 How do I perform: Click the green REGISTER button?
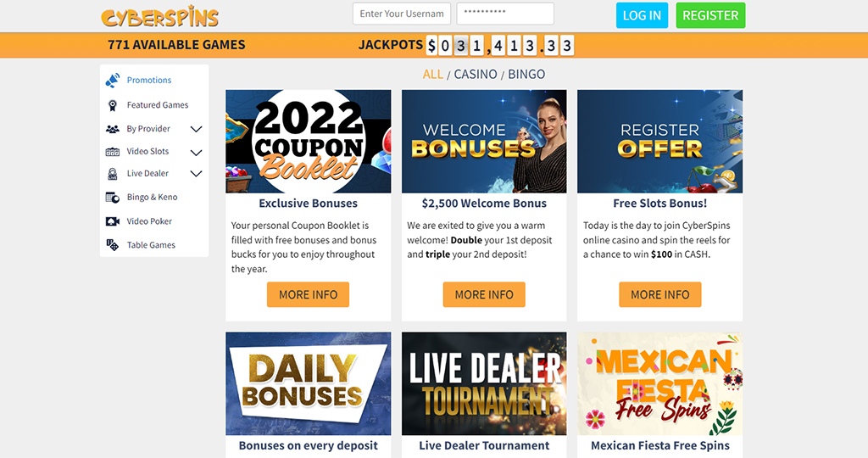[710, 15]
